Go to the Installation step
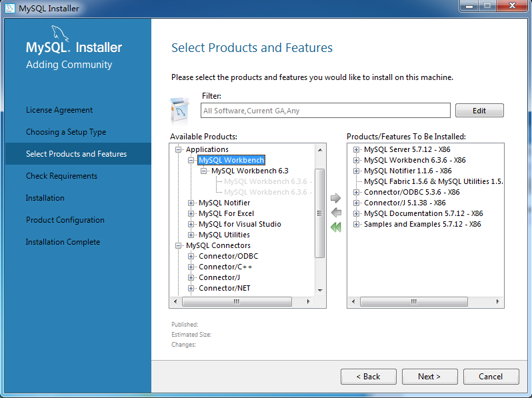532x398 pixels. click(45, 198)
